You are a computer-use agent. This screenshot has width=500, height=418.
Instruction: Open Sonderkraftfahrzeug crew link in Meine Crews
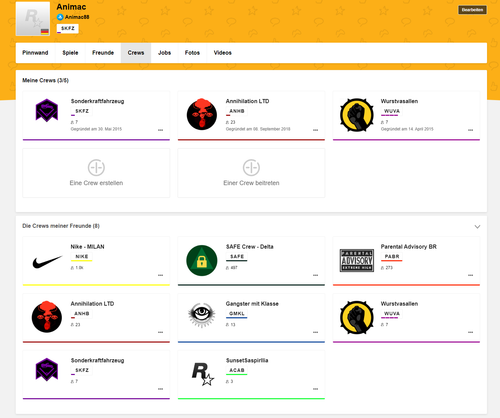97,101
